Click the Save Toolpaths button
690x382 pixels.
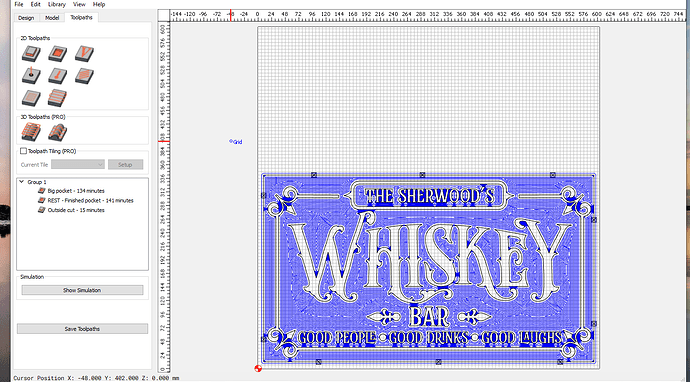(x=82, y=329)
